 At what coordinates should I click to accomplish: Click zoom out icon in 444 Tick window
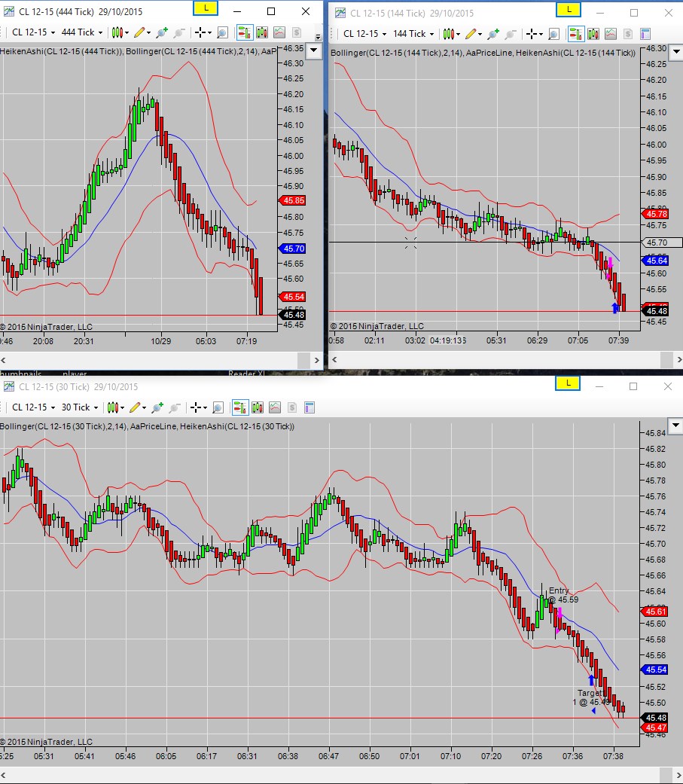[178, 32]
